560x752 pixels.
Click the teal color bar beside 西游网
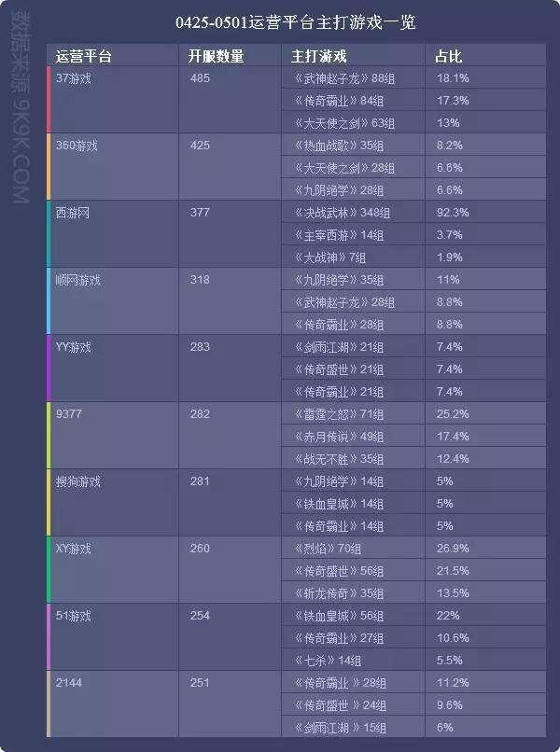[49, 234]
